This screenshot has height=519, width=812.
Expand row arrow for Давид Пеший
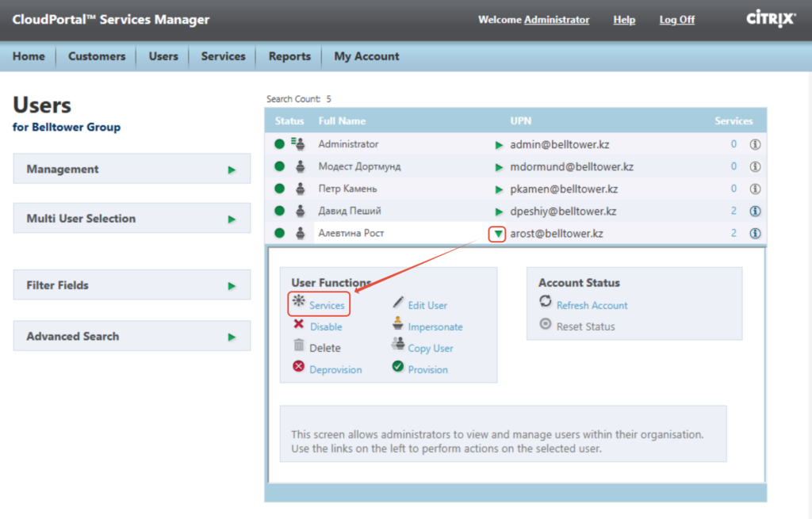tap(499, 212)
